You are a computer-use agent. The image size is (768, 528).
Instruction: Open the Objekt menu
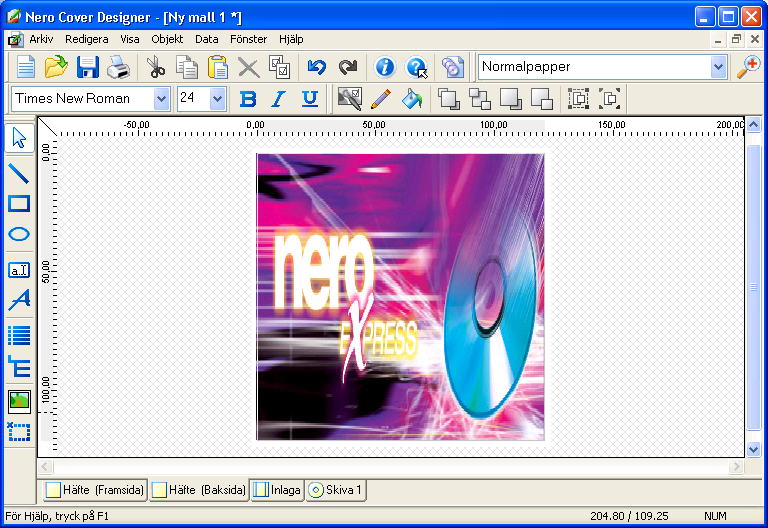tap(167, 39)
